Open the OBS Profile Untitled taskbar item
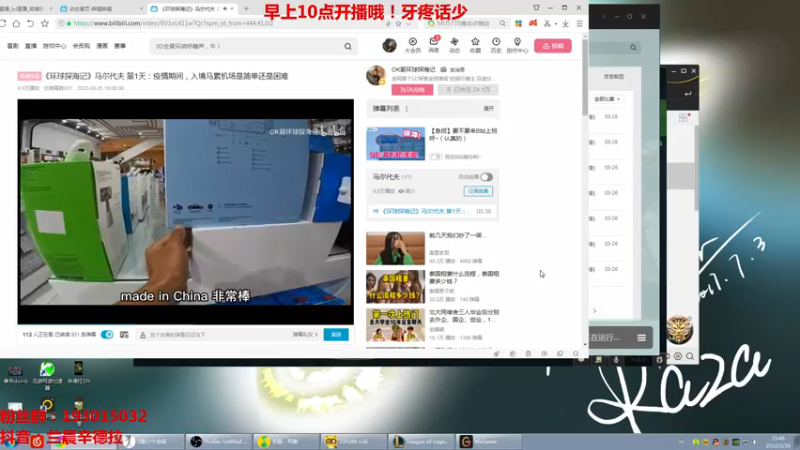 tap(218, 441)
